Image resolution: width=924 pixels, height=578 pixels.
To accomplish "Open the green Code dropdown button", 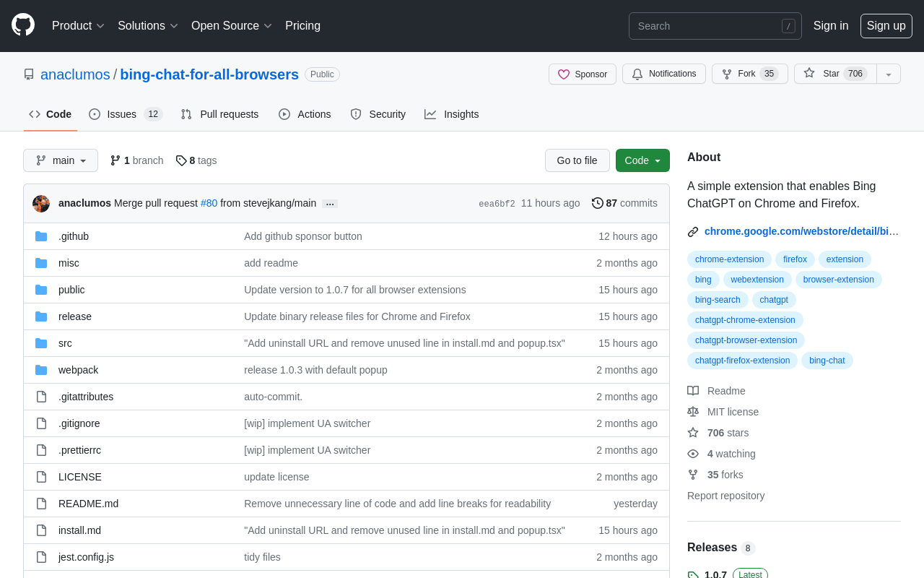I will (x=642, y=160).
